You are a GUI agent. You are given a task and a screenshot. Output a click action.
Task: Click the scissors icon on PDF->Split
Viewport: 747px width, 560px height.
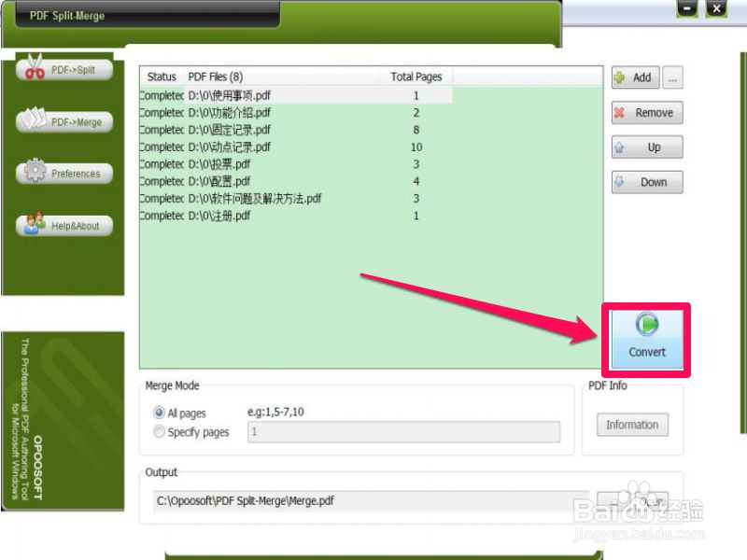pyautogui.click(x=35, y=66)
